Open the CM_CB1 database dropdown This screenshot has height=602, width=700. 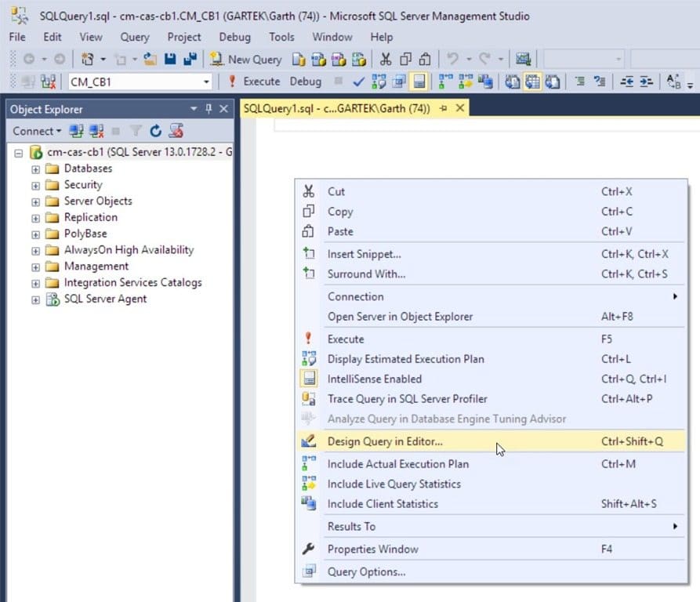pos(206,82)
